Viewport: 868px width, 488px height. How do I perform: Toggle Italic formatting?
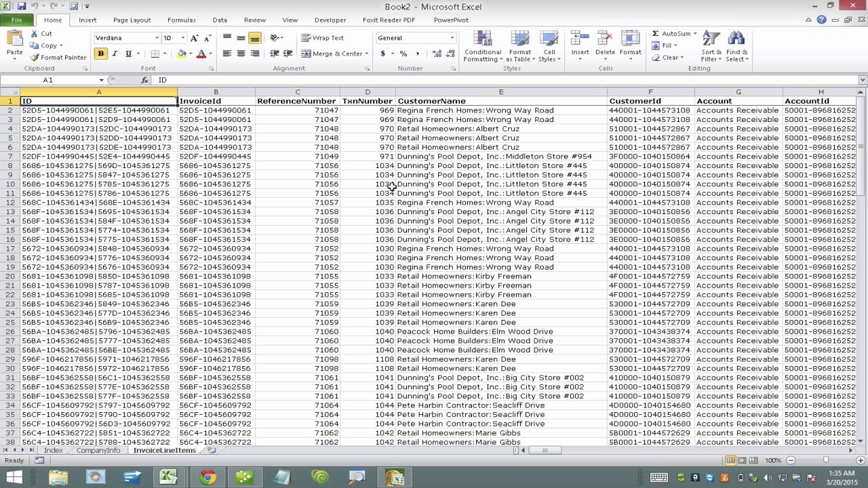[115, 54]
